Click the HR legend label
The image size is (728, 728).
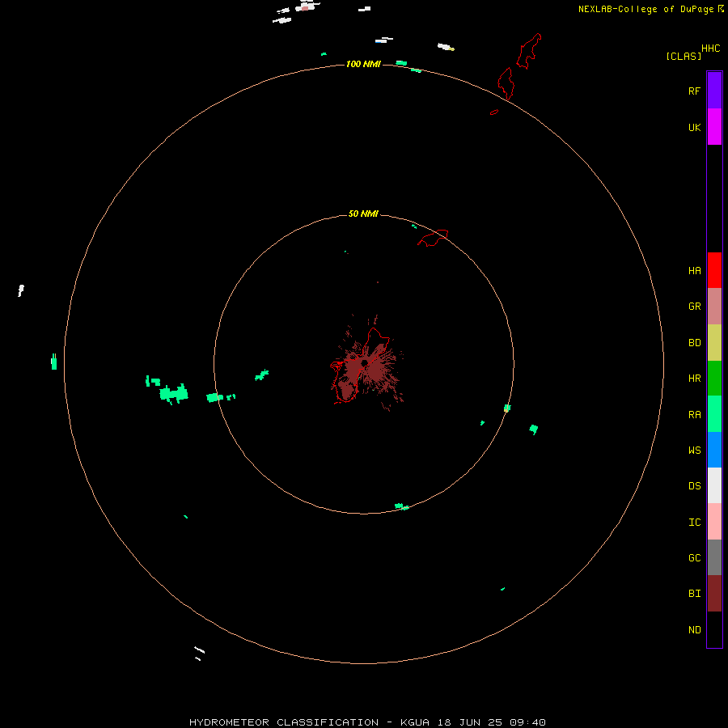coord(694,379)
